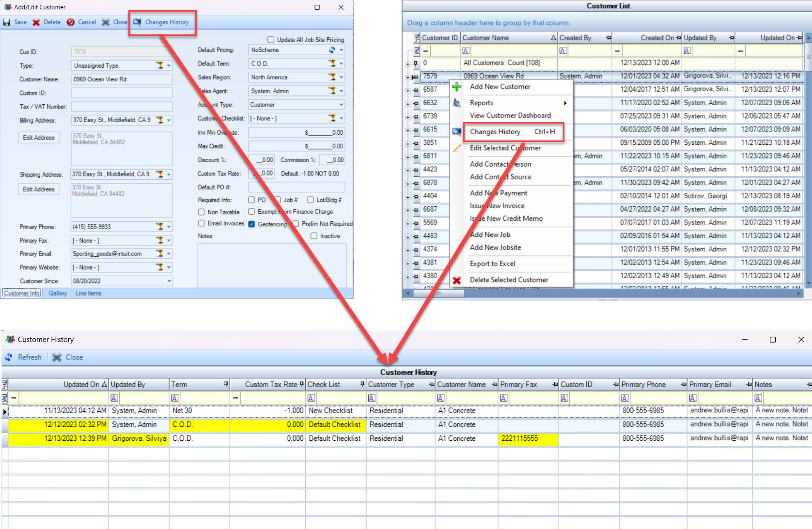Enable Exempt from Finance Charge checkbox
812x529 pixels.
(251, 211)
